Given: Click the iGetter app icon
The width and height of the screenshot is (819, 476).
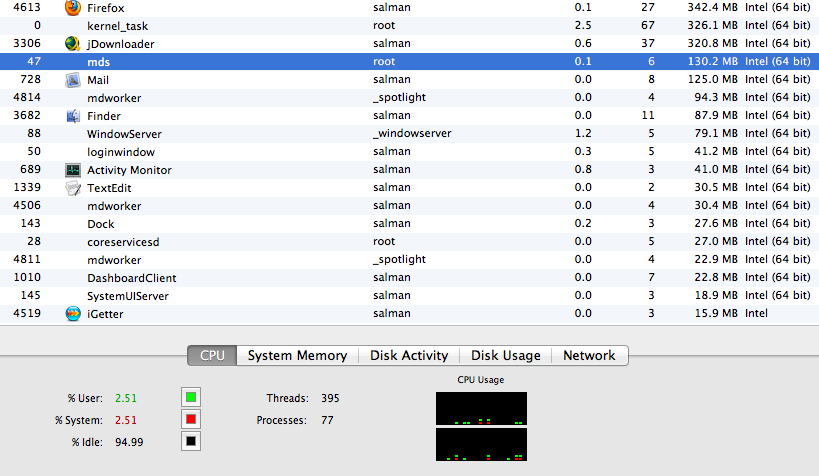Looking at the screenshot, I should (x=73, y=314).
